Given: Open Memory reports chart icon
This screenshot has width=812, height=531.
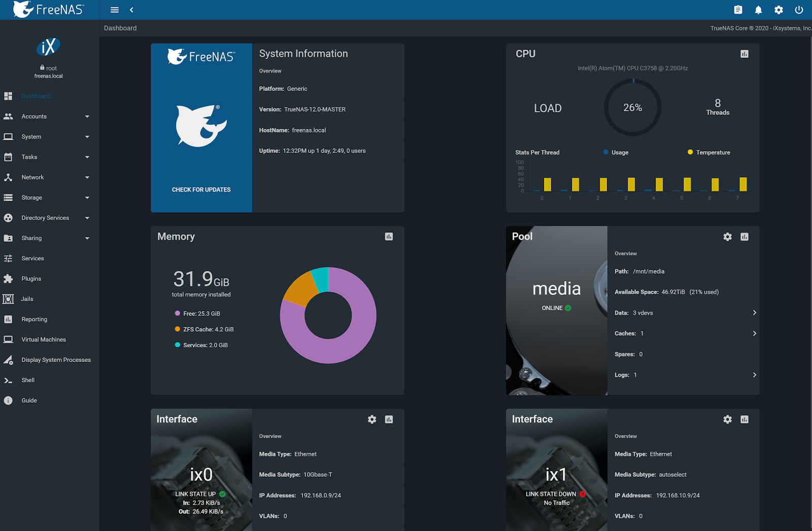Looking at the screenshot, I should coord(389,237).
